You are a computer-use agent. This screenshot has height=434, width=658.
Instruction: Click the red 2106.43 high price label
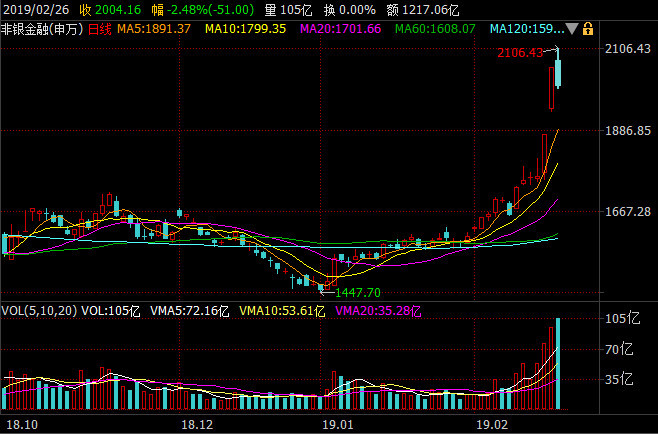pos(520,52)
